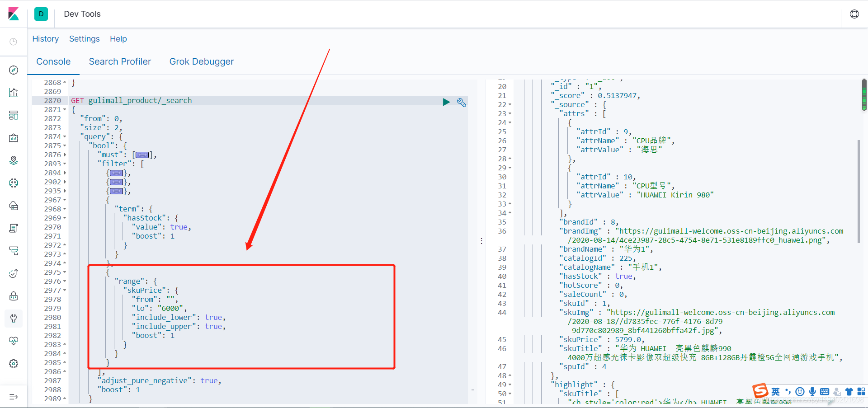
Task: Open Sogou skin shirt icon
Action: click(849, 392)
